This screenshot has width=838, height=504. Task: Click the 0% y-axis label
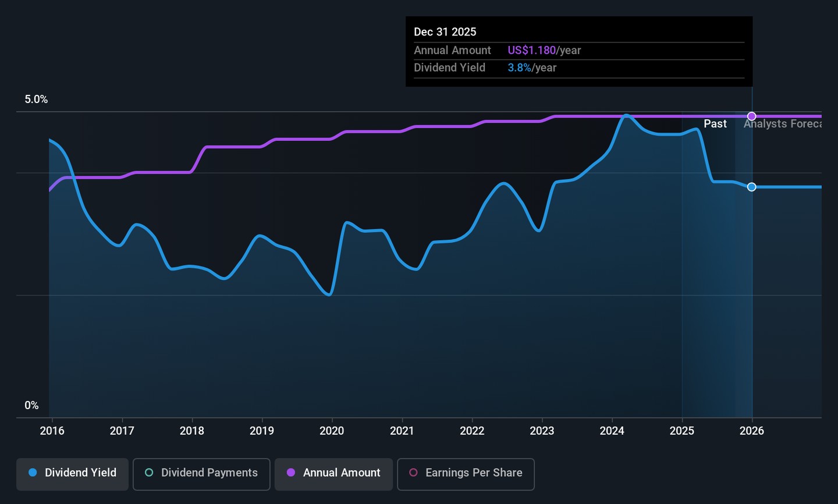click(31, 406)
